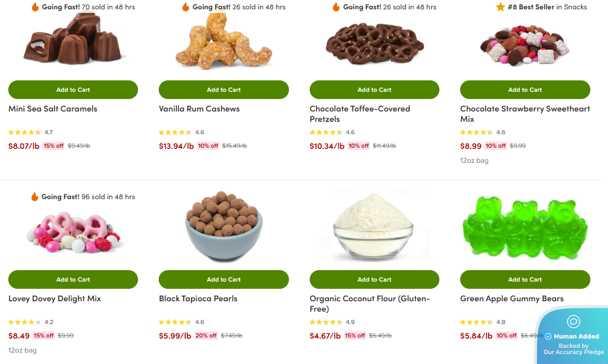This screenshot has width=608, height=364.
Task: Open the Chocolate Strawberry Sweetheart Mix product title
Action: pos(525,114)
